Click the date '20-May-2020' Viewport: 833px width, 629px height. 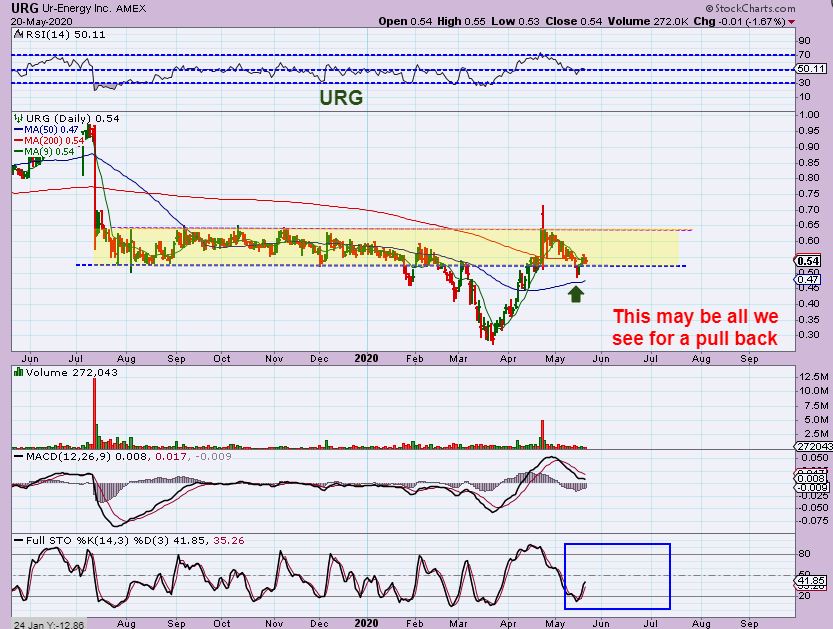(x=42, y=22)
